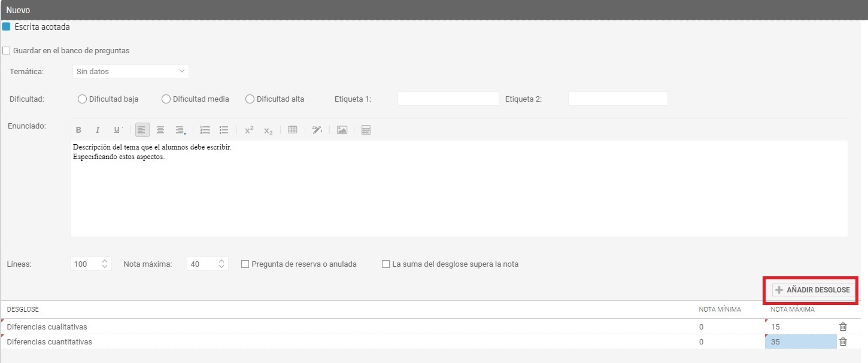The width and height of the screenshot is (868, 363).
Task: Enable Guardar en el banco de preguntas
Action: tap(7, 51)
